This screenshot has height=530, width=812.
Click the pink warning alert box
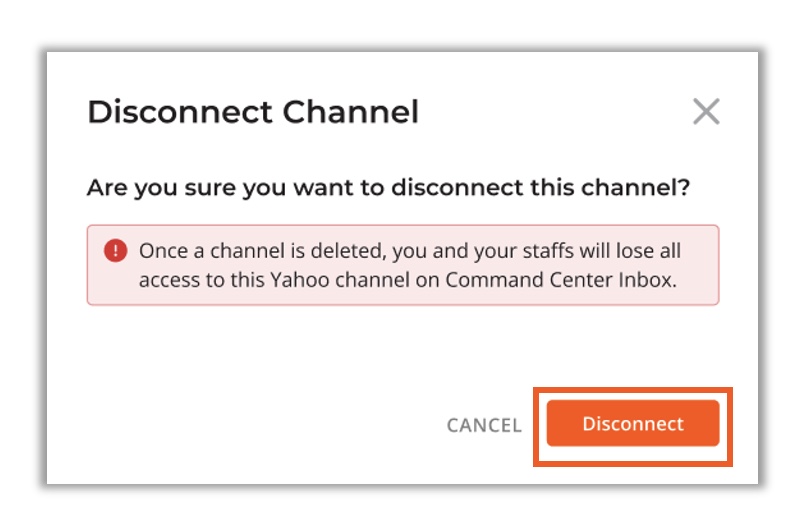click(x=403, y=265)
